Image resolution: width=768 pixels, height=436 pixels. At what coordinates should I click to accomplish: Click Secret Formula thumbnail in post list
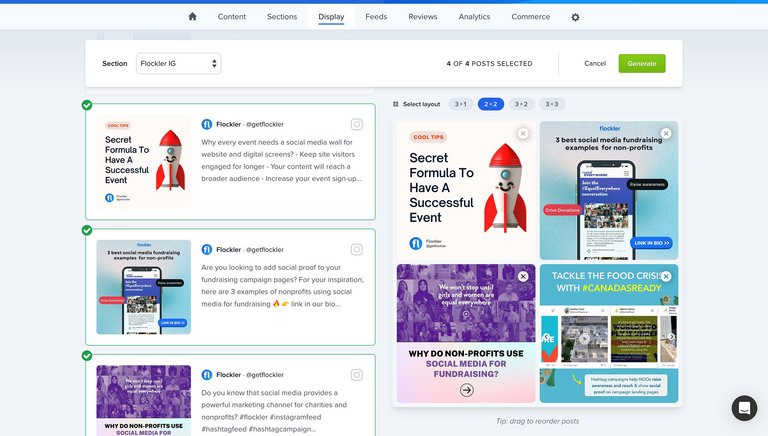144,162
